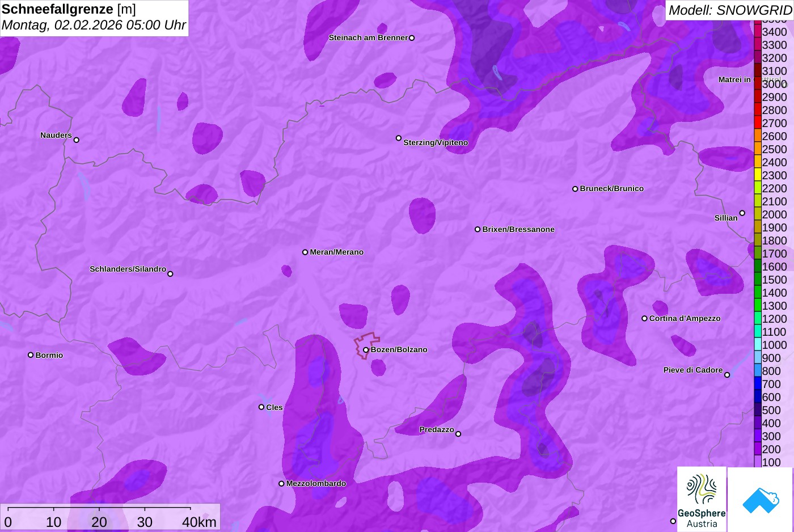Click the Bozen/Bolzano city marker
Viewport: 794px width, 532px height.
pos(366,350)
